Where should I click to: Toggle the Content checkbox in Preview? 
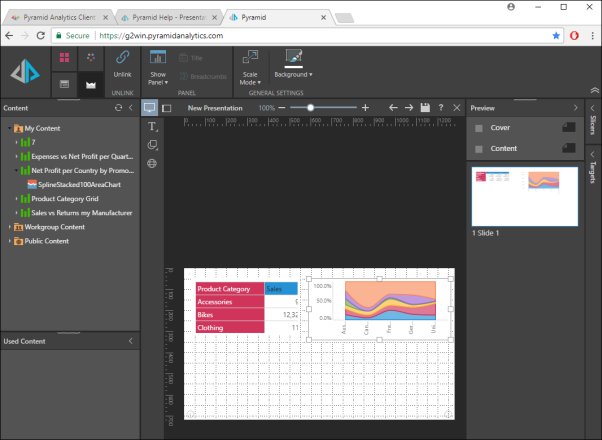coord(479,149)
